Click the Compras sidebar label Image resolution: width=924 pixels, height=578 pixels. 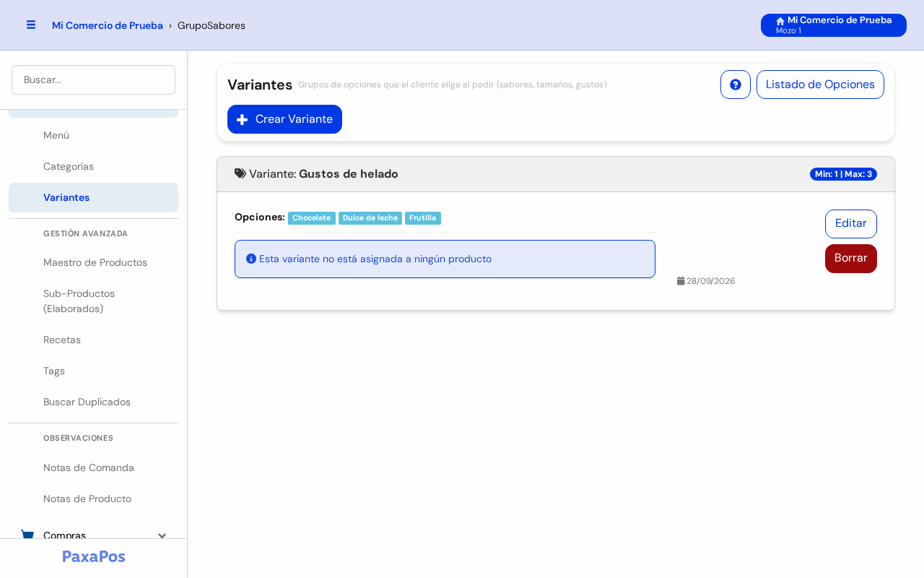(64, 535)
